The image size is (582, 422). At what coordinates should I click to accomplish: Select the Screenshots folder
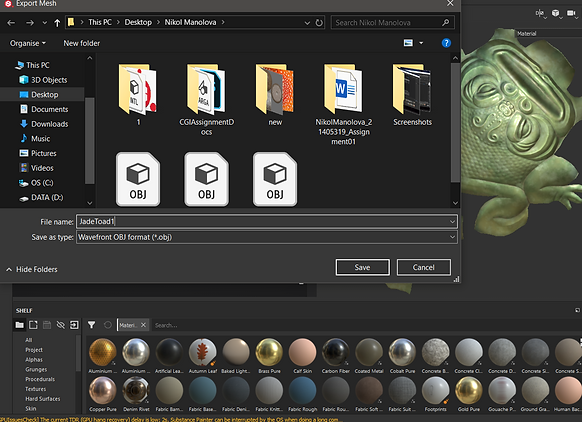click(x=412, y=95)
